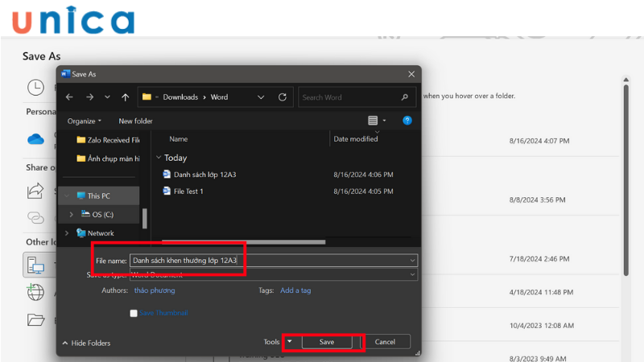This screenshot has width=644, height=362.
Task: Refresh the current folder listing
Action: (x=282, y=97)
